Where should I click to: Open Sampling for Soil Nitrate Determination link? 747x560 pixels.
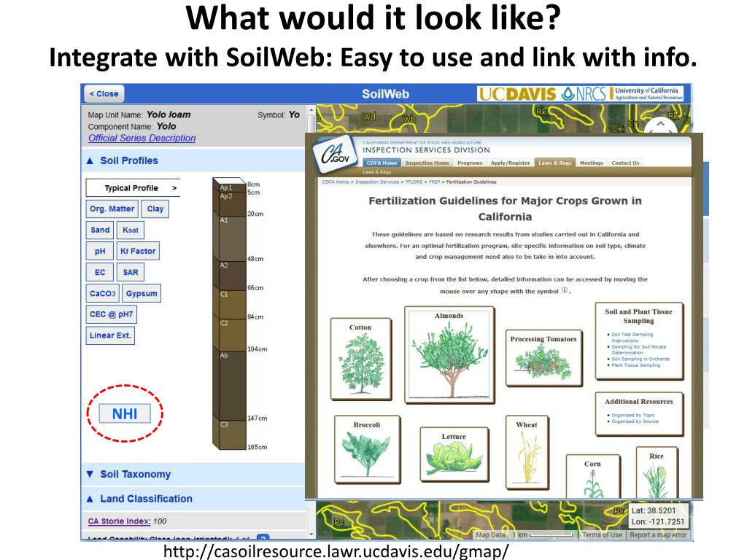pyautogui.click(x=639, y=349)
